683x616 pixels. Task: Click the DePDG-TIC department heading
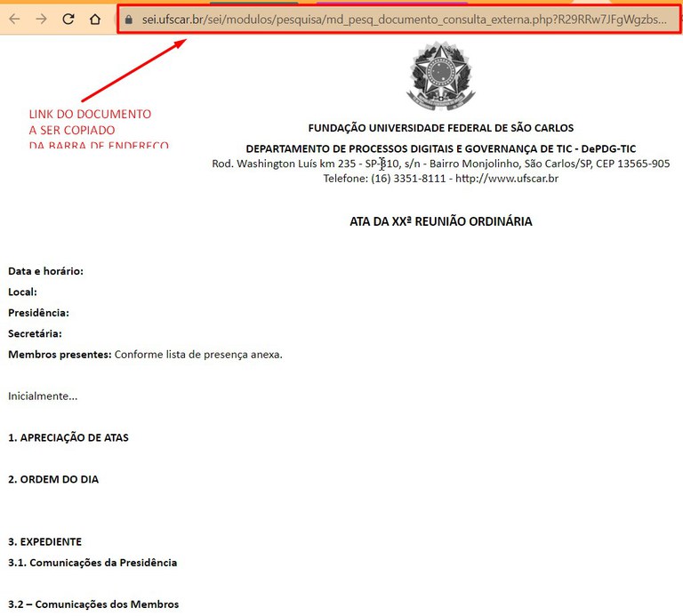pos(441,148)
